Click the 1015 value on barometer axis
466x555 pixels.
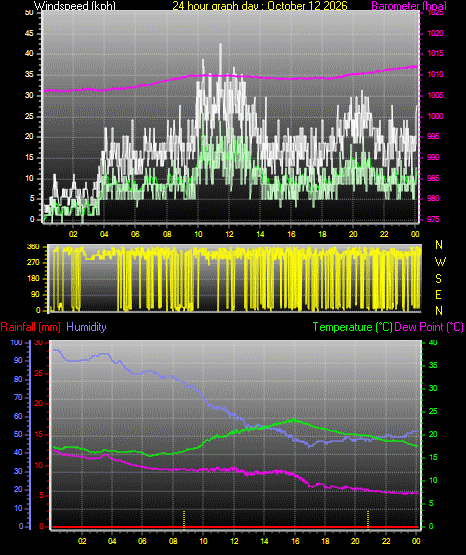pyautogui.click(x=435, y=53)
